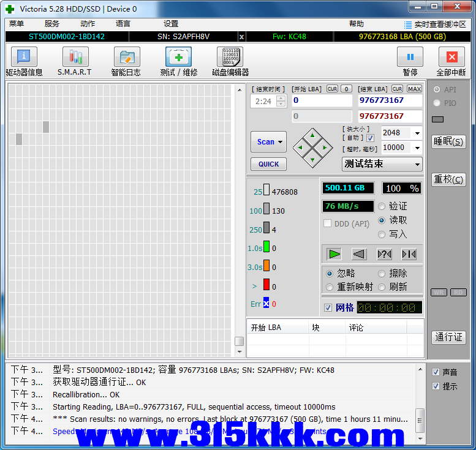The width and height of the screenshot is (476, 450).
Task: Open the 菜单 menu
Action: pos(17,24)
